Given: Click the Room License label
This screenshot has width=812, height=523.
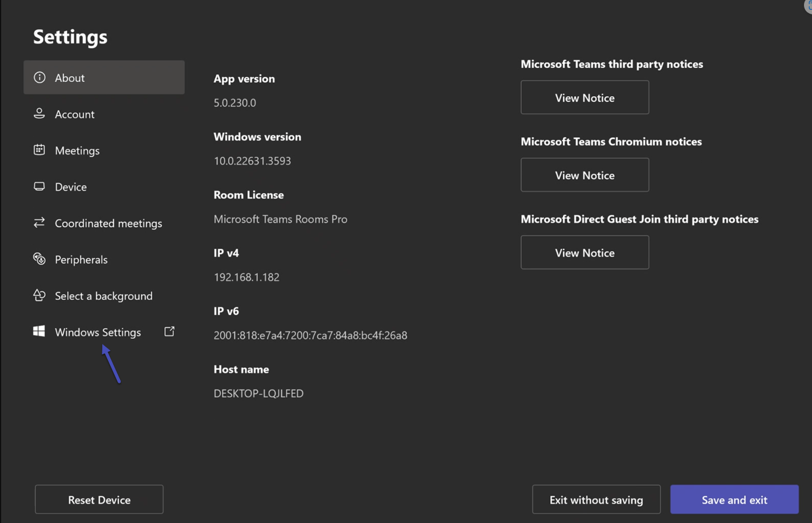Looking at the screenshot, I should pyautogui.click(x=249, y=195).
